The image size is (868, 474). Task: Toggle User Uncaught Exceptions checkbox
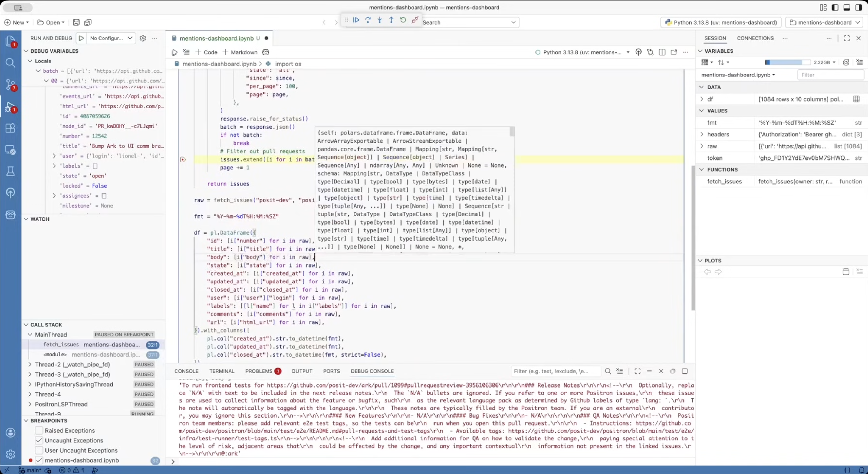(x=39, y=450)
